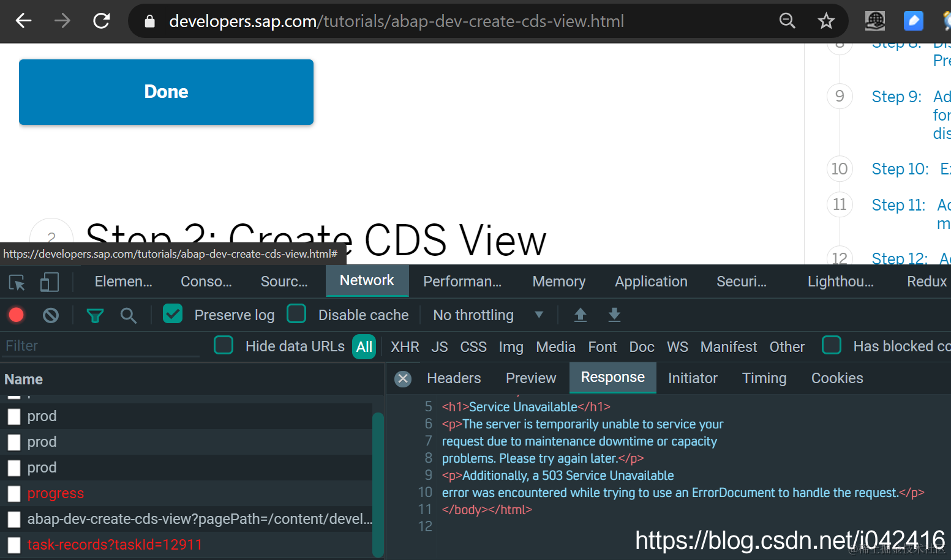Check Hide data URLs option
This screenshot has width=951, height=560.
click(x=224, y=345)
